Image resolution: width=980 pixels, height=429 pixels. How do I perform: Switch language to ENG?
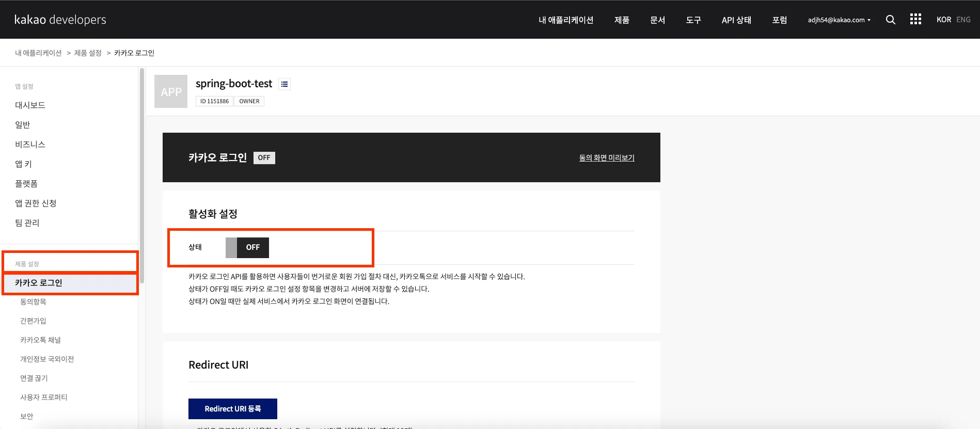[963, 20]
